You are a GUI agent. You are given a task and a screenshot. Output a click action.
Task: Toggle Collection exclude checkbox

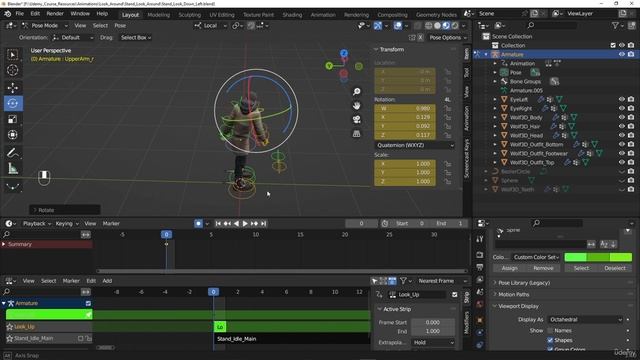tap(613, 45)
